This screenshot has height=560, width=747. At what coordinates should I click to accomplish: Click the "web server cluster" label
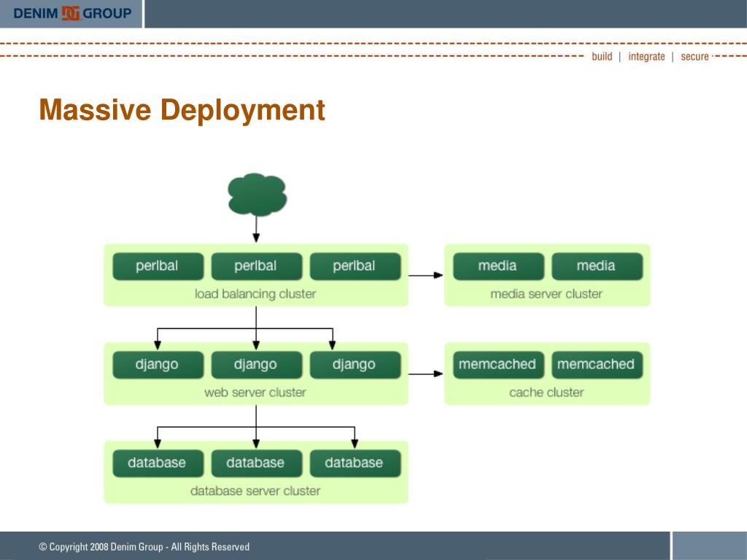point(255,392)
